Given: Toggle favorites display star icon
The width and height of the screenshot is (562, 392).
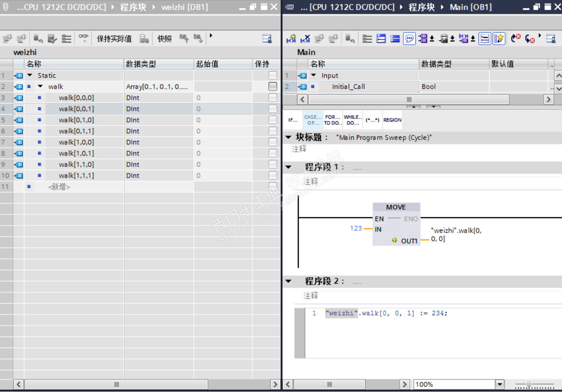Looking at the screenshot, I should (x=499, y=39).
